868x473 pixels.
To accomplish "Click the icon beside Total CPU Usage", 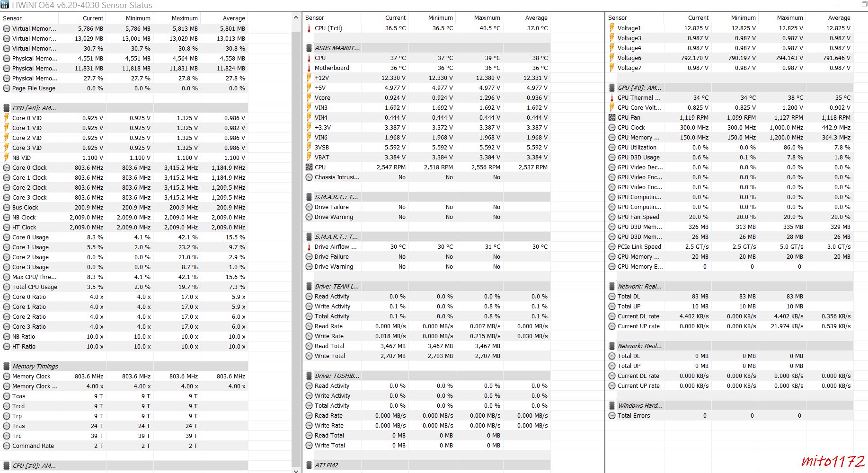I will [x=7, y=287].
